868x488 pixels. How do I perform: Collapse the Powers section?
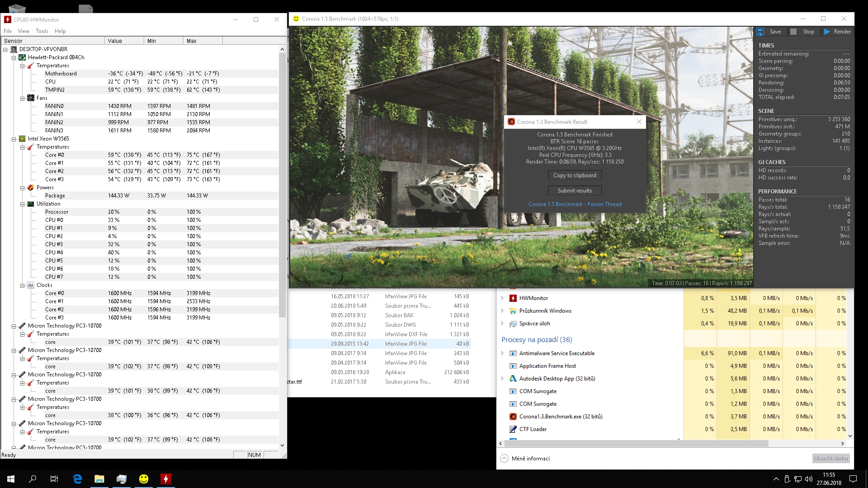click(x=22, y=188)
